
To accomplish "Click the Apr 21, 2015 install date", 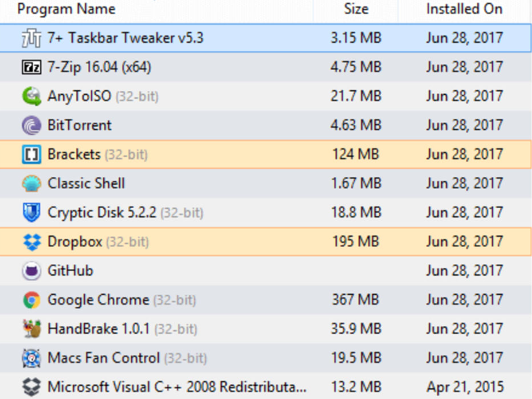I will 465,388.
